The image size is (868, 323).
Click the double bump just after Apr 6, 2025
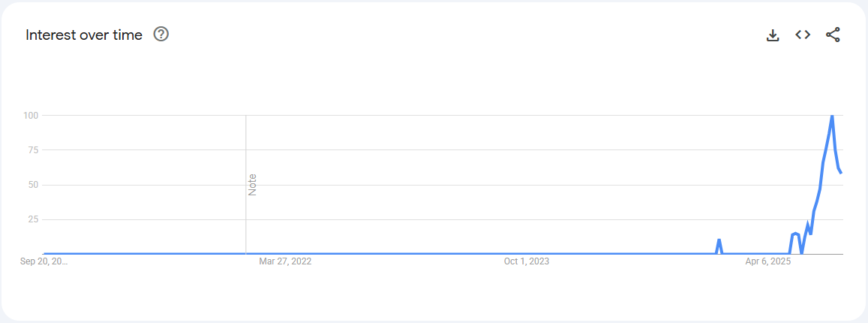(795, 234)
